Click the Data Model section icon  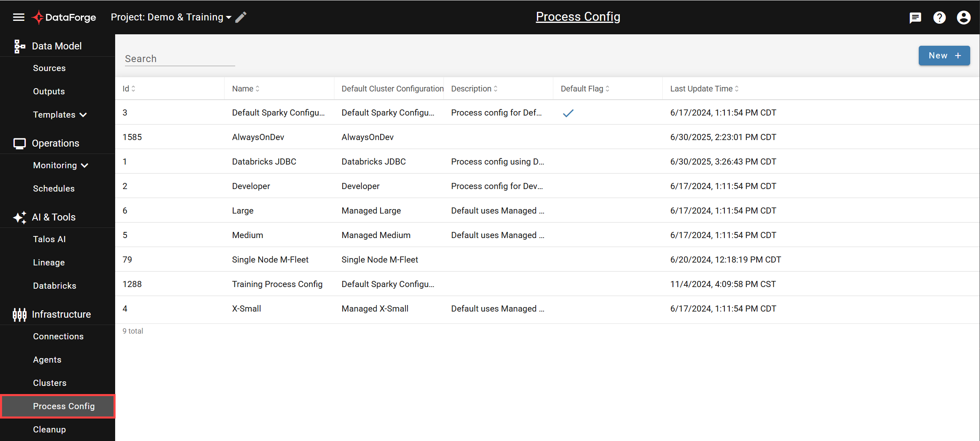(19, 46)
